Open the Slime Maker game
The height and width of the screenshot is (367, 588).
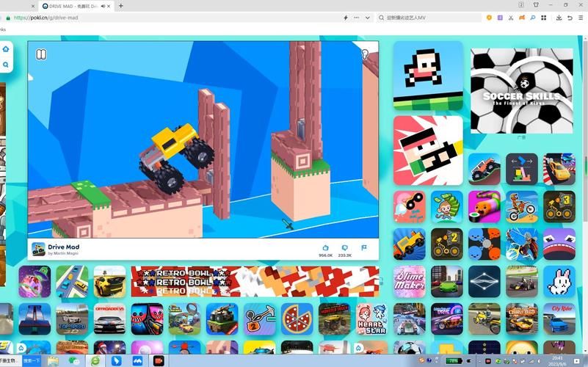click(x=409, y=282)
